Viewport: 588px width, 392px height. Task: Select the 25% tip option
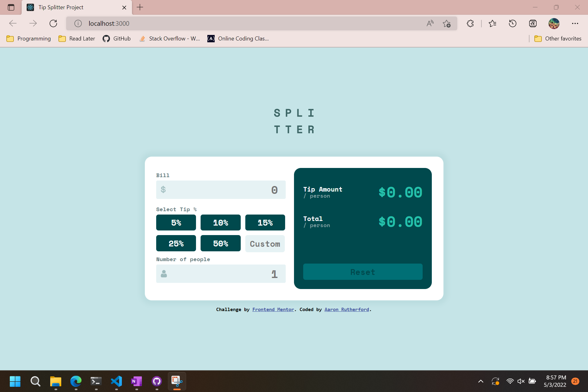176,243
